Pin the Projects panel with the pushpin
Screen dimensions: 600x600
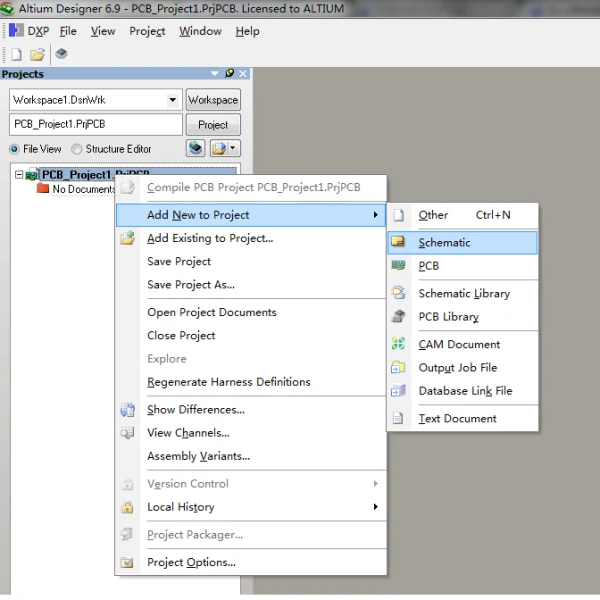(230, 73)
